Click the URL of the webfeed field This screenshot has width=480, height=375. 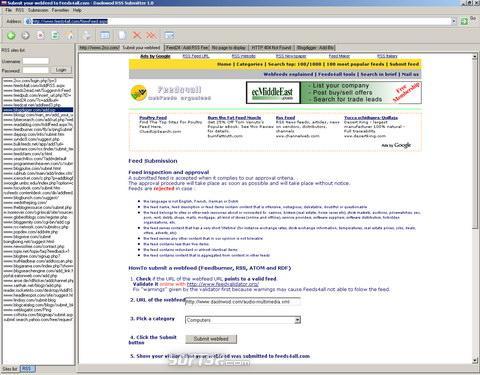pyautogui.click(x=243, y=302)
